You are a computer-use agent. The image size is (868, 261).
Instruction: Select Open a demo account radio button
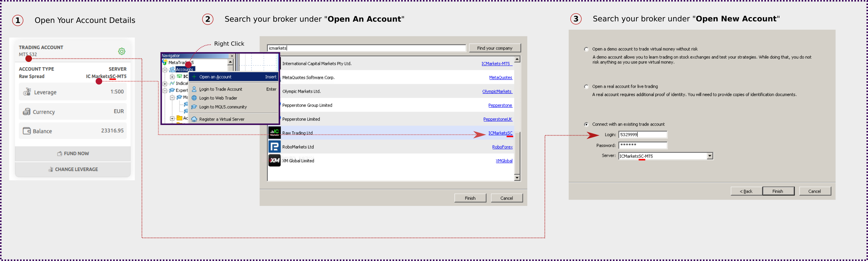point(586,49)
